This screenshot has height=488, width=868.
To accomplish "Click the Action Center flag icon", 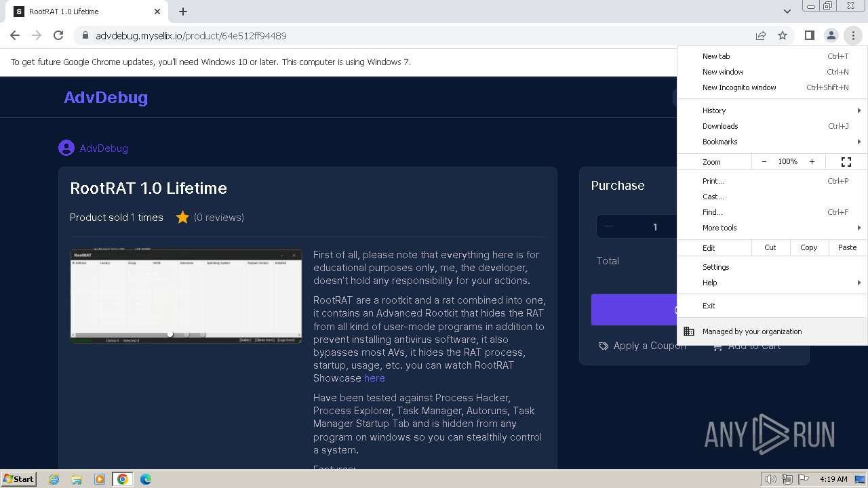I will (x=804, y=479).
